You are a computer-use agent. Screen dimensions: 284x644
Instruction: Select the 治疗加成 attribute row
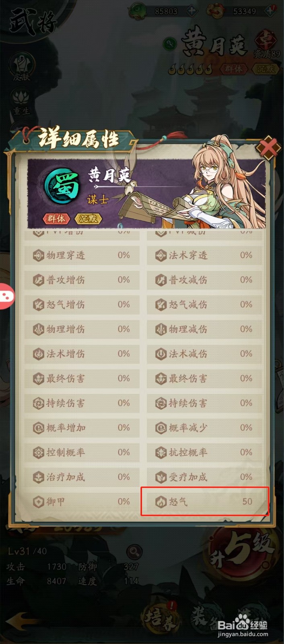tap(82, 477)
